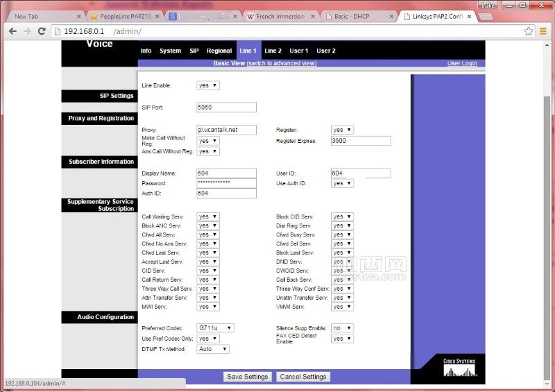Open the Regional tab
The height and width of the screenshot is (392, 555).
(x=219, y=51)
